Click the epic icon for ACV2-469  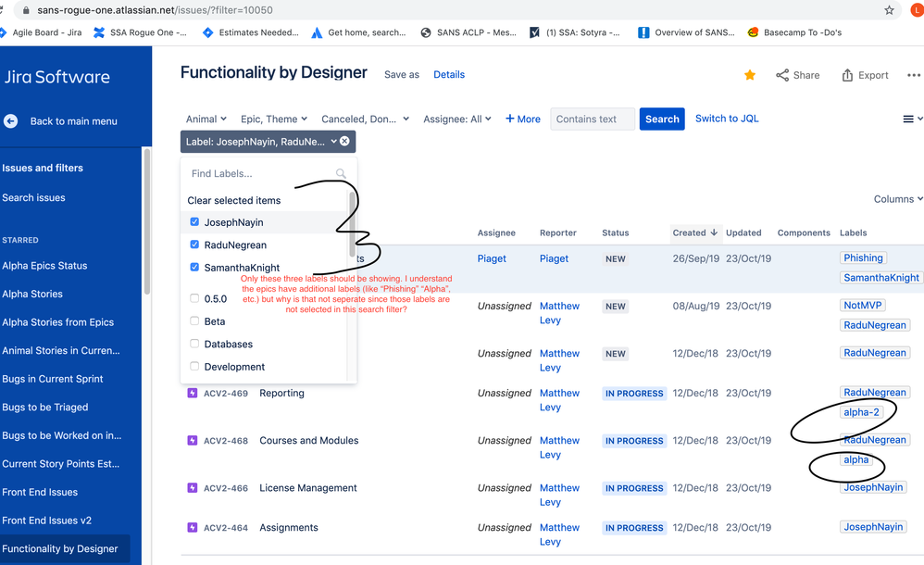click(192, 393)
